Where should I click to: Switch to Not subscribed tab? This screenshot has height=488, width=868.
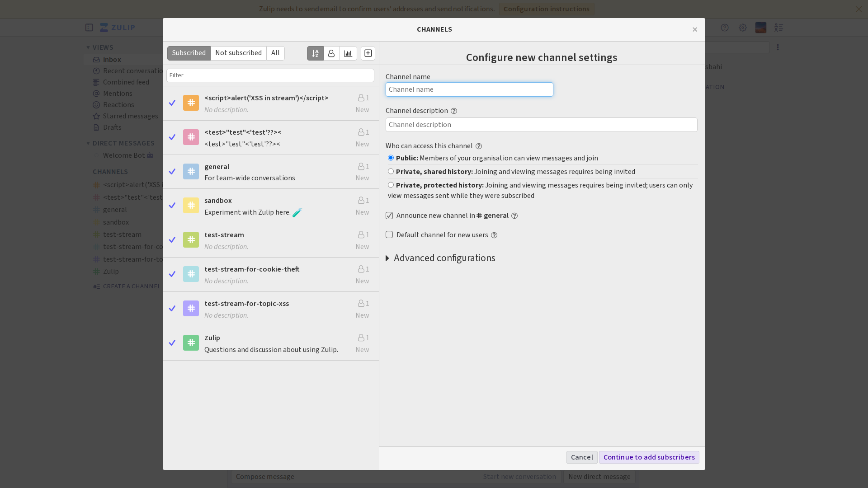pos(238,53)
